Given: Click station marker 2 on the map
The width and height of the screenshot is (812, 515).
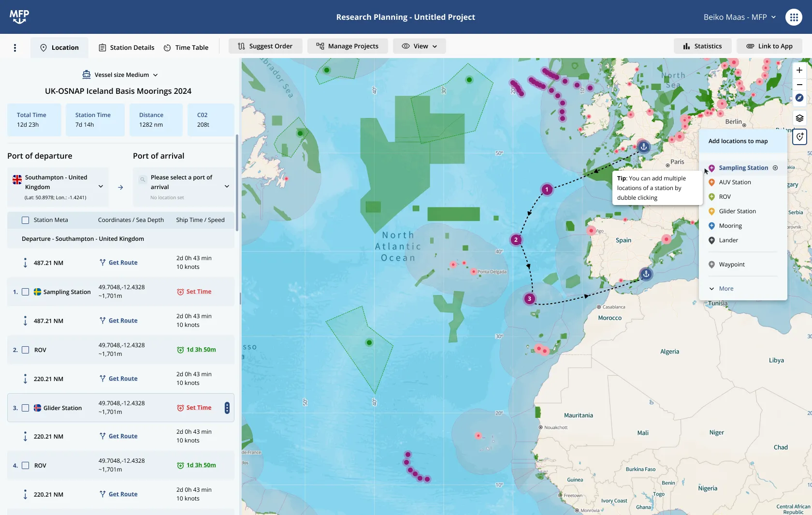Looking at the screenshot, I should point(516,240).
